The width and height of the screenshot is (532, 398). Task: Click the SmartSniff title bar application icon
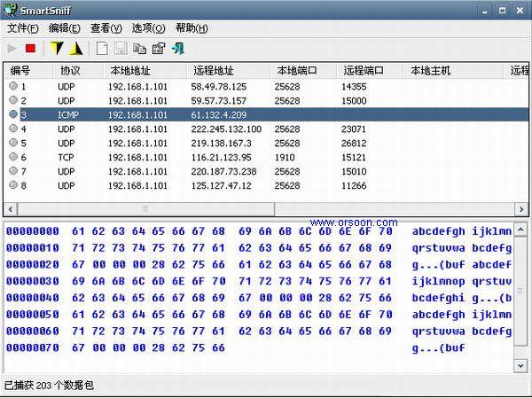click(x=10, y=10)
